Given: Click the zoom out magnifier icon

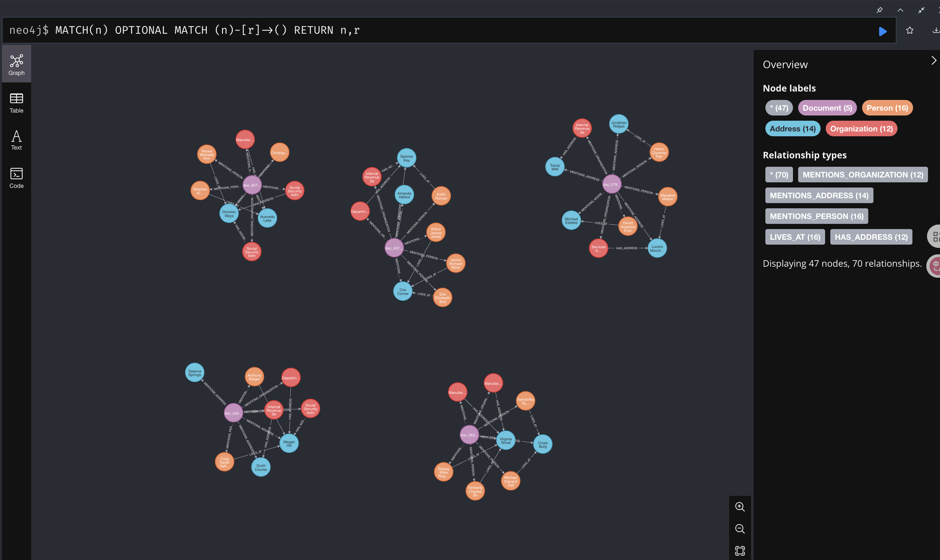Looking at the screenshot, I should point(739,529).
